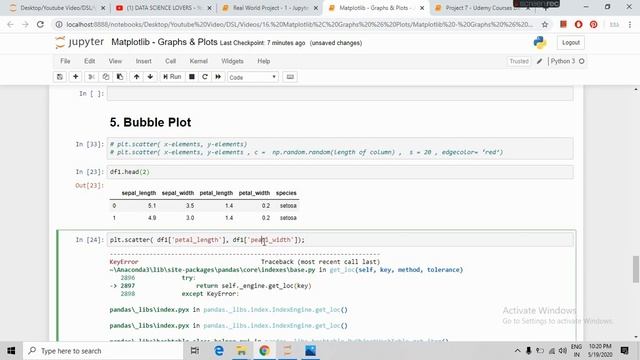Open the Widgets menu
640x360 pixels.
coord(232,61)
